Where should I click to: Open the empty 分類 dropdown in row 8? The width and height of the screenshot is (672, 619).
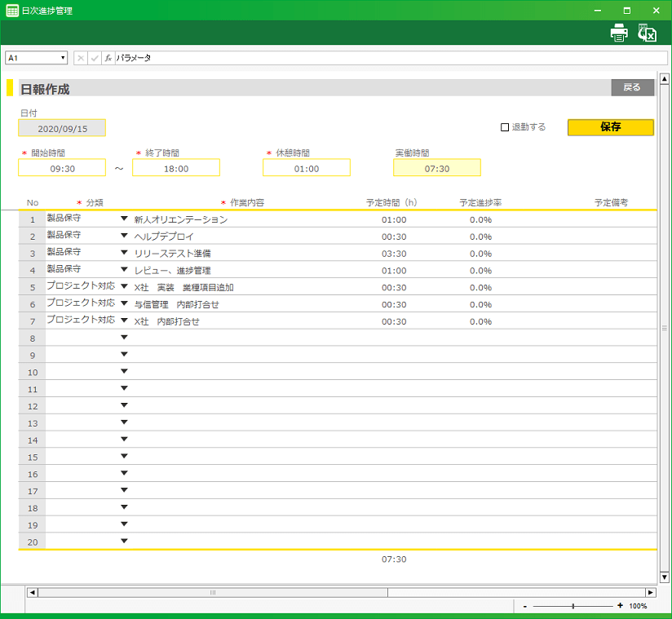pyautogui.click(x=124, y=338)
